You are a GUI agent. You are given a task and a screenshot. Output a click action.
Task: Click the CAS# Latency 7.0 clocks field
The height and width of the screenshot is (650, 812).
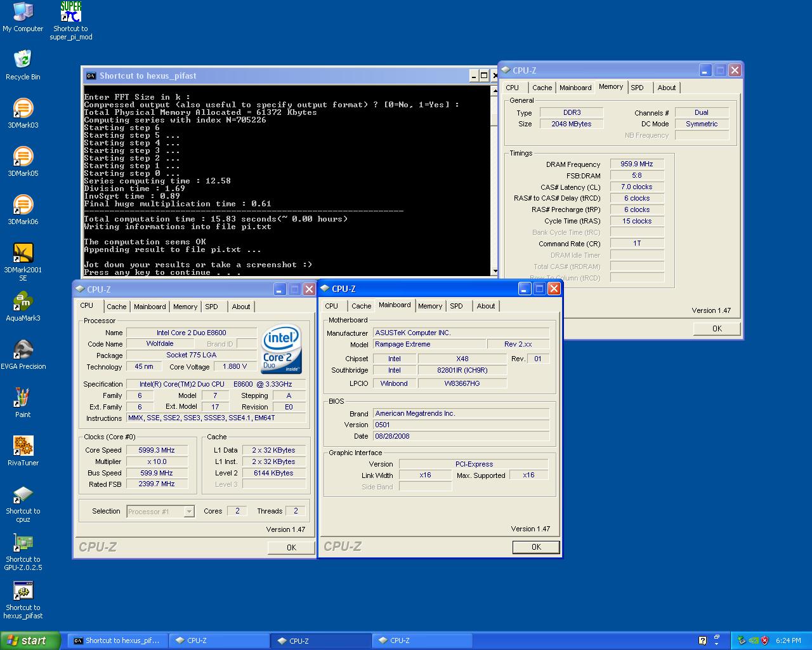coord(637,187)
